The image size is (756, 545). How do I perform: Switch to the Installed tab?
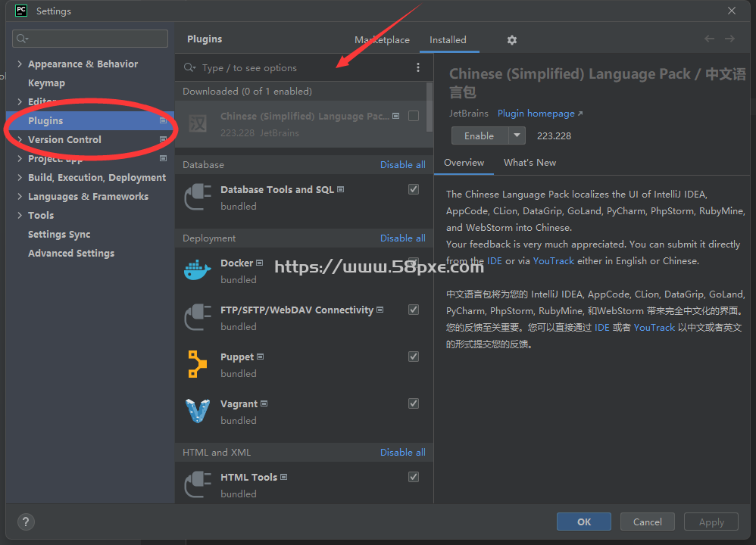coord(448,40)
